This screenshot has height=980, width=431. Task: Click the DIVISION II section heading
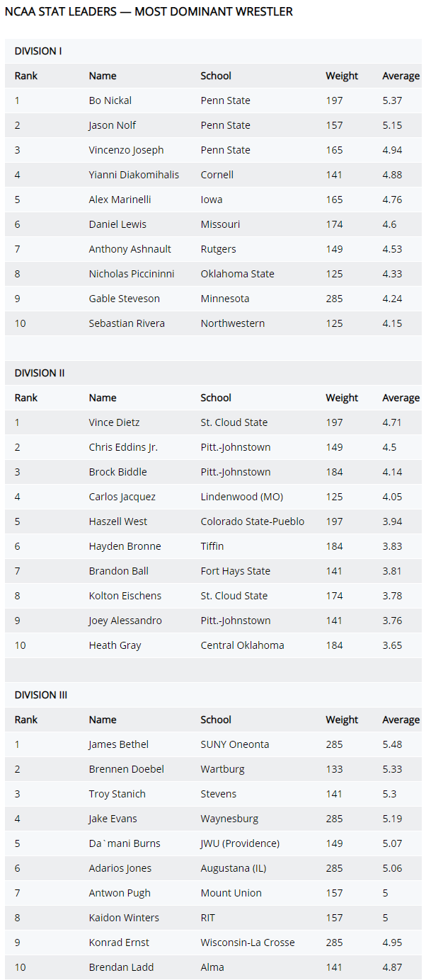[x=40, y=373]
